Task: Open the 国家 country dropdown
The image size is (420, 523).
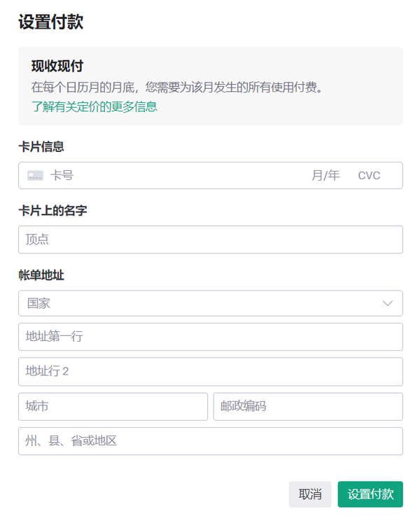Action: 203,303
